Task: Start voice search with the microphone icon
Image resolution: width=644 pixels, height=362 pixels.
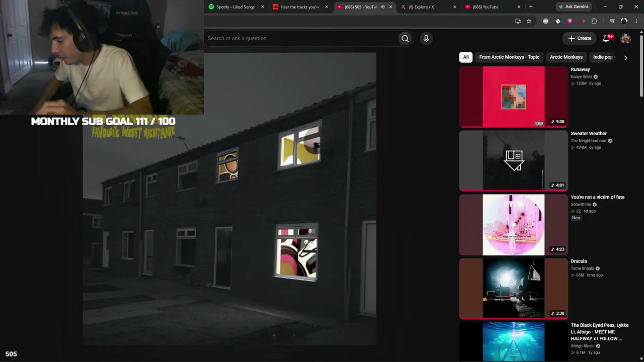Action: [x=426, y=38]
